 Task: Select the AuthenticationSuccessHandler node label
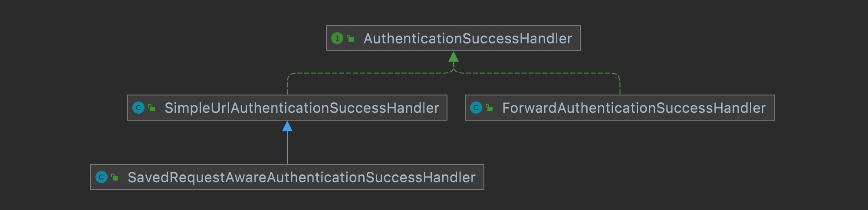point(467,39)
